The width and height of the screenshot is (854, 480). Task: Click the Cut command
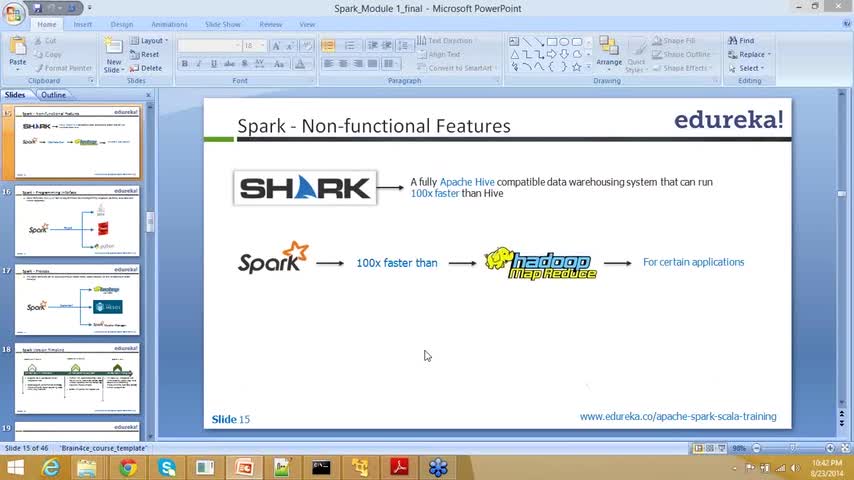pyautogui.click(x=45, y=41)
